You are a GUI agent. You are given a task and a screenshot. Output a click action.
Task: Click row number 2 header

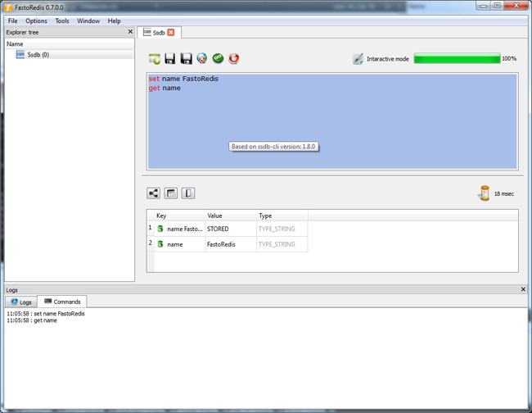[151, 244]
